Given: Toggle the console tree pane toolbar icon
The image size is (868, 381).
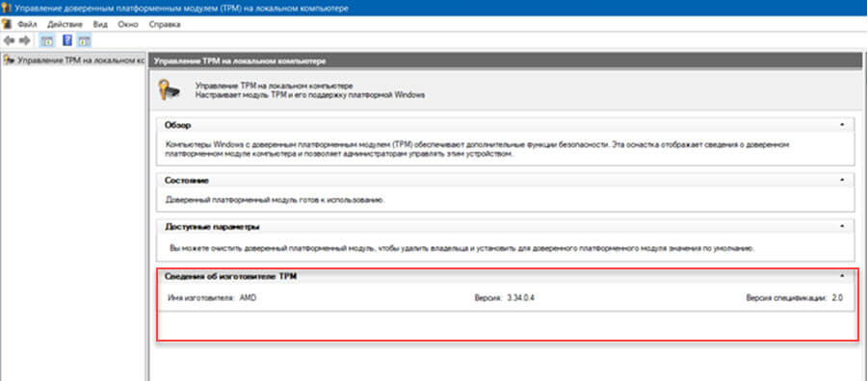Looking at the screenshot, I should [x=47, y=40].
